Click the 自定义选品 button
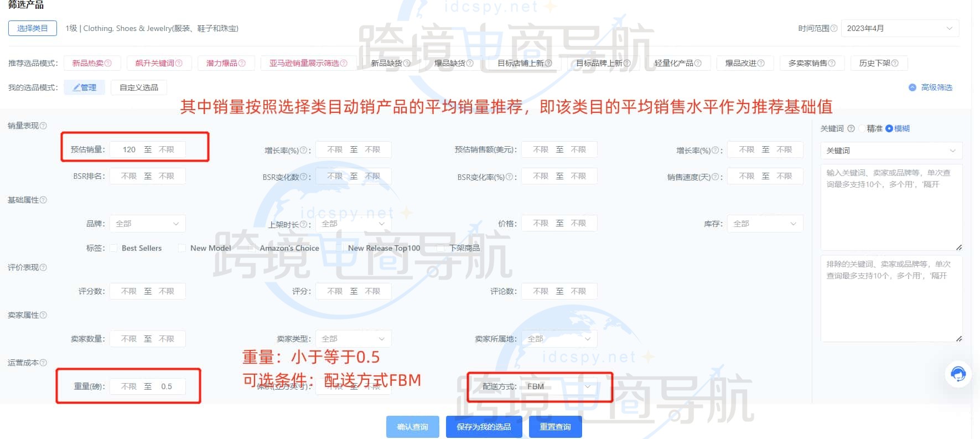This screenshot has width=980, height=439. click(x=139, y=87)
